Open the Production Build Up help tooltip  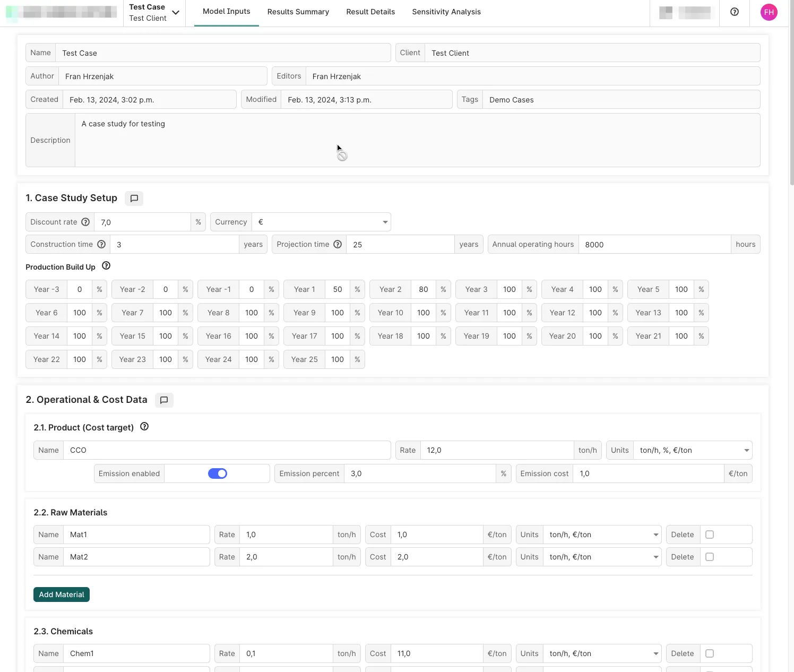tap(106, 266)
